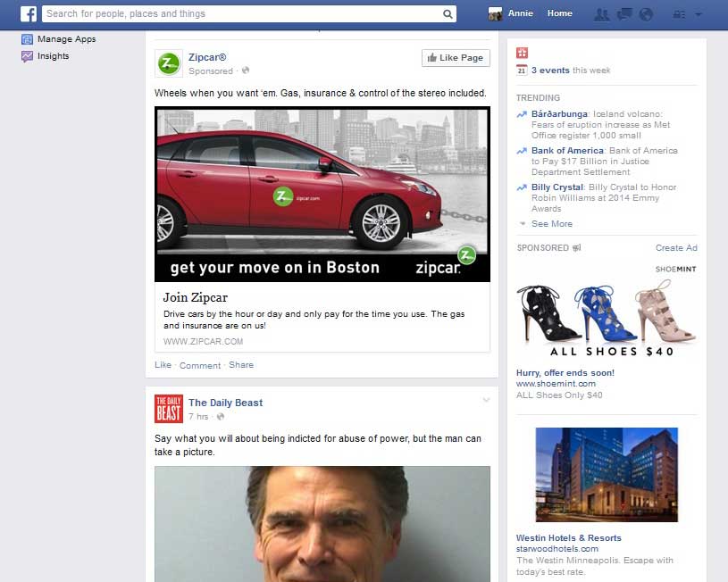Open the Zipcar red car ad image
The height and width of the screenshot is (582, 728).
point(322,194)
